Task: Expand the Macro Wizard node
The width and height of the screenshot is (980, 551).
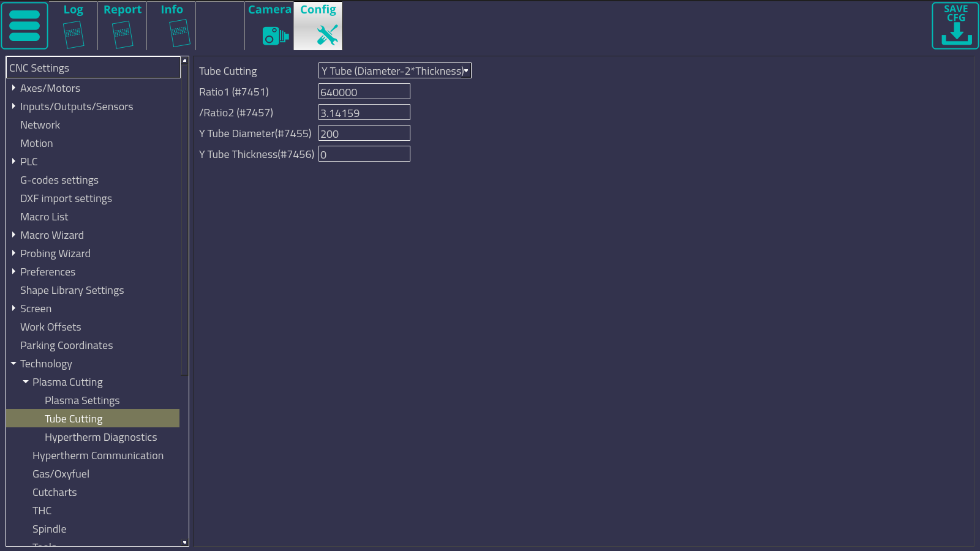Action: [13, 235]
